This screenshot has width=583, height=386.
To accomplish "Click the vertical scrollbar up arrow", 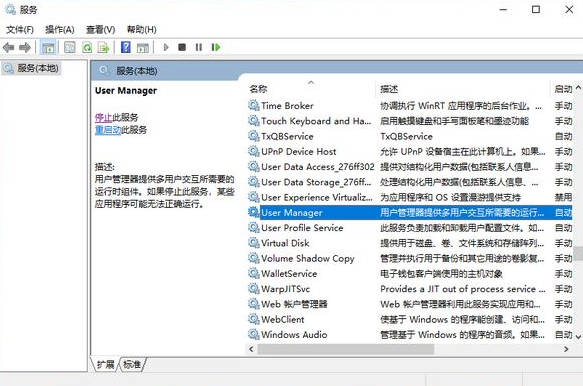I will [x=579, y=88].
